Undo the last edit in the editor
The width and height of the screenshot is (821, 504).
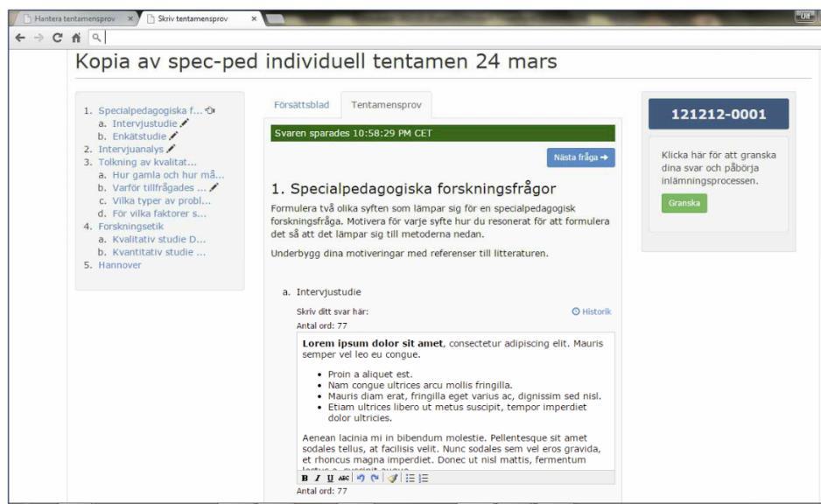[361, 478]
